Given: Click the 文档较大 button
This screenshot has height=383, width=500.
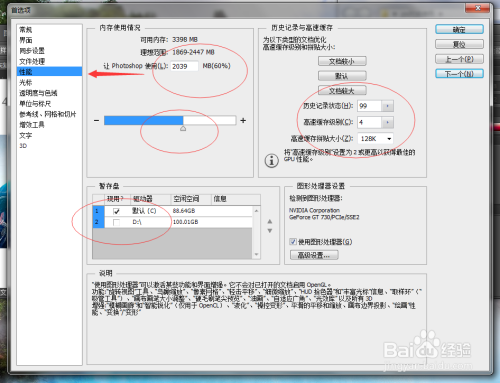Looking at the screenshot, I should pos(342,91).
